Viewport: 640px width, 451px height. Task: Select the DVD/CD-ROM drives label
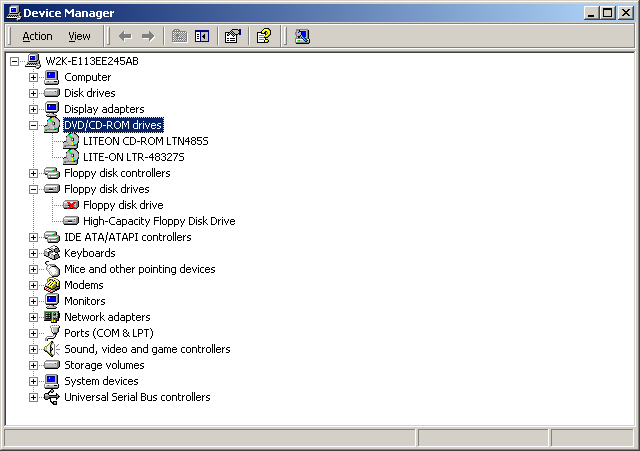[113, 125]
